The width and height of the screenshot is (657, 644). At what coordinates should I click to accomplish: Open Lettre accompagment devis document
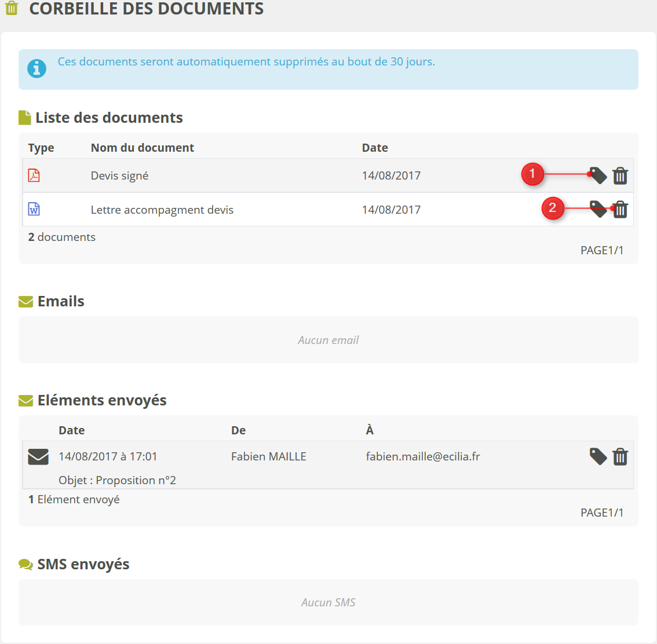(x=162, y=210)
